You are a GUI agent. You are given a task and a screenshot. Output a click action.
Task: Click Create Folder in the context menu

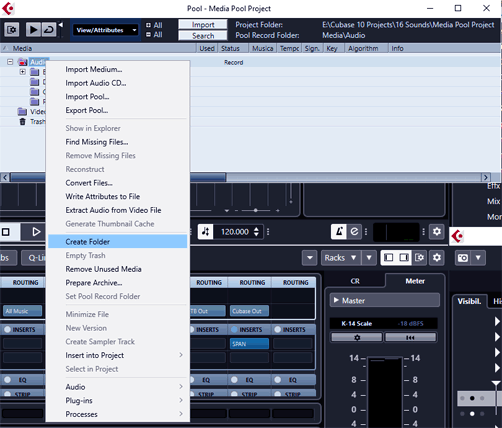click(118, 242)
